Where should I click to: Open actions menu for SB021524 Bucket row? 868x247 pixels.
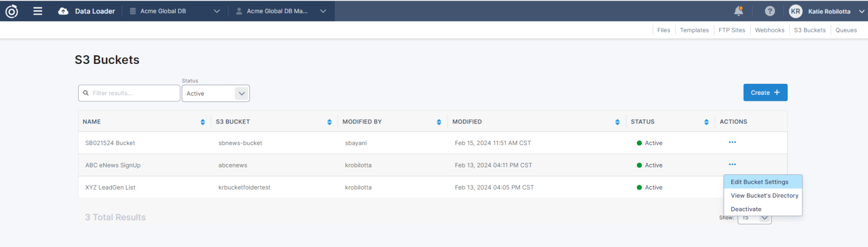tap(732, 142)
